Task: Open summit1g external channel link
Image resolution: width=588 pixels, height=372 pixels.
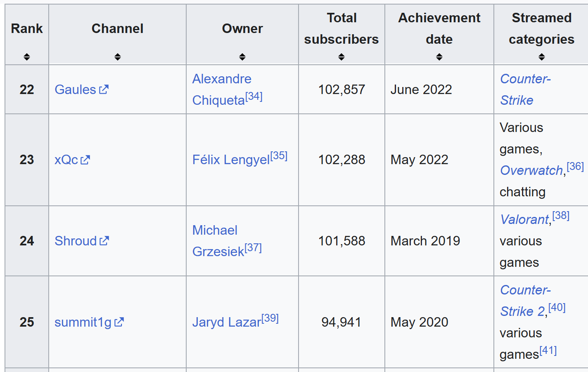Action: click(89, 322)
